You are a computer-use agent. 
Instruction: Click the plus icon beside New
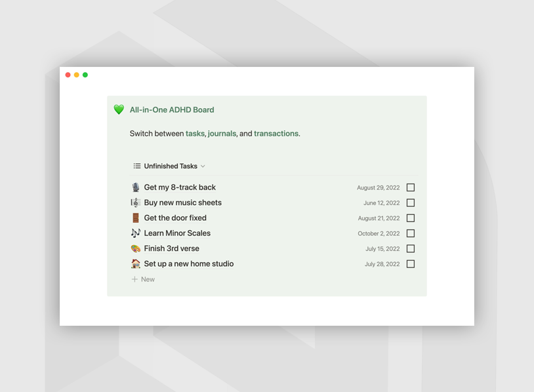(134, 279)
